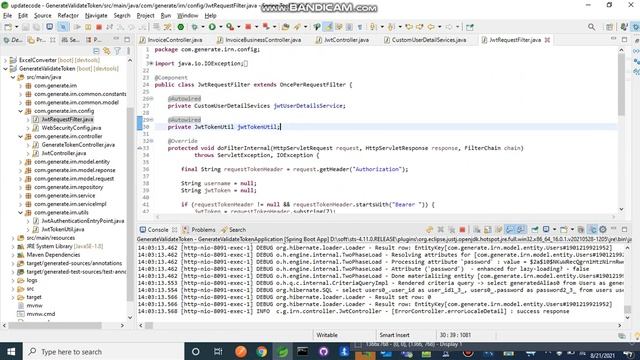Click the Debug bug icon in toolbar
Screen dimensions: 640x360
click(195, 27)
